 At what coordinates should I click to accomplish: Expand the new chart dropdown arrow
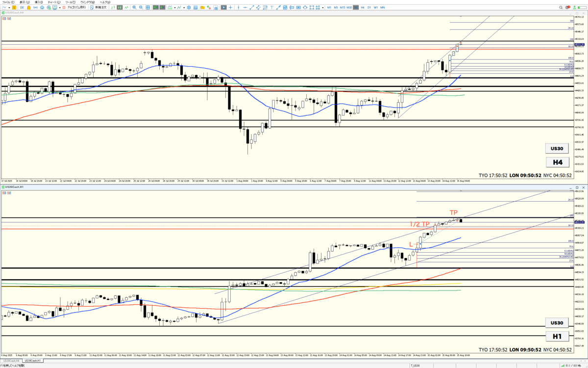9,7
